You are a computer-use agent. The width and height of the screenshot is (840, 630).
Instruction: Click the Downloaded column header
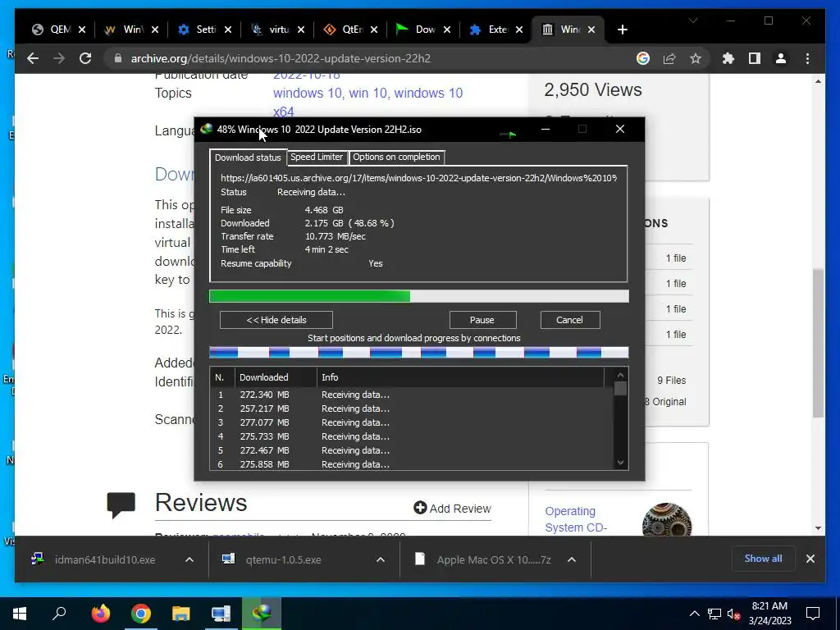276,377
